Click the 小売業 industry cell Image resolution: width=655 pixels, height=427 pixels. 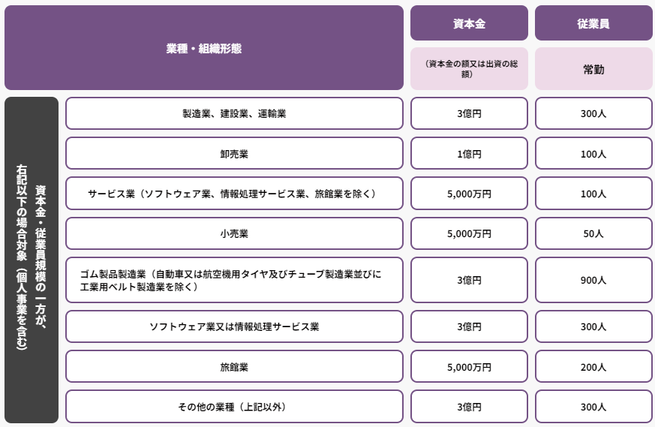(x=234, y=234)
